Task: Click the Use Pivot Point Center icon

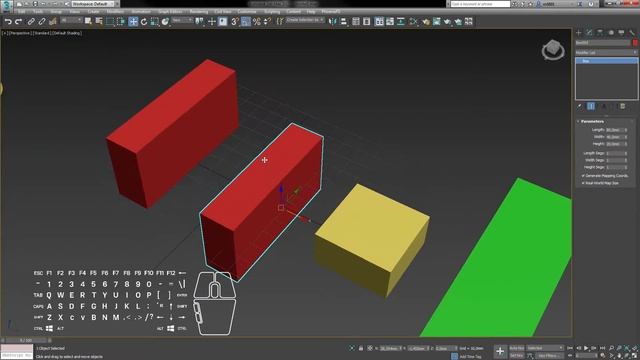Action: pos(200,22)
